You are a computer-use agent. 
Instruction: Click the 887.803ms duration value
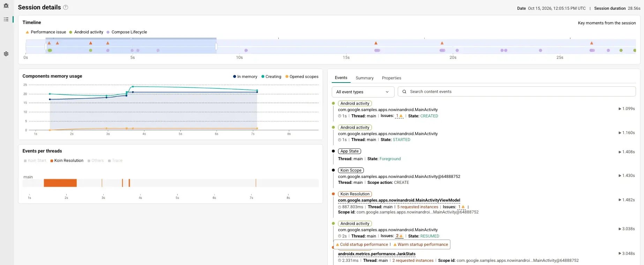353,207
